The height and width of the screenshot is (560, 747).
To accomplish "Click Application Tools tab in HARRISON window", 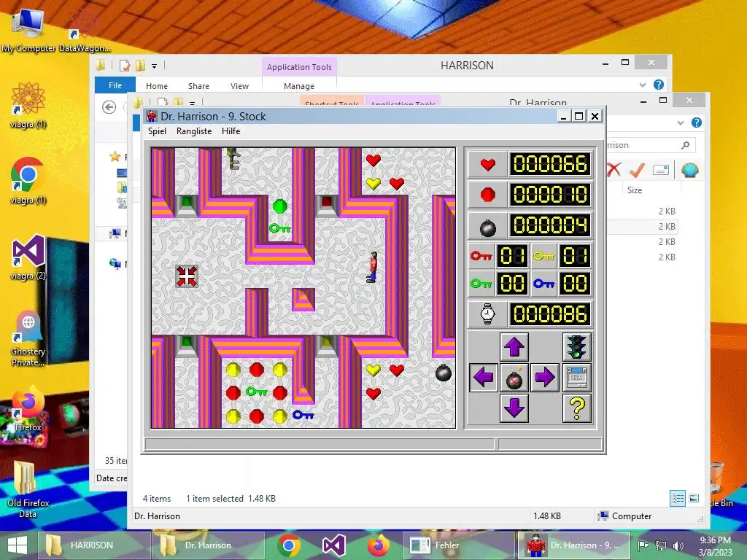I will coord(299,67).
